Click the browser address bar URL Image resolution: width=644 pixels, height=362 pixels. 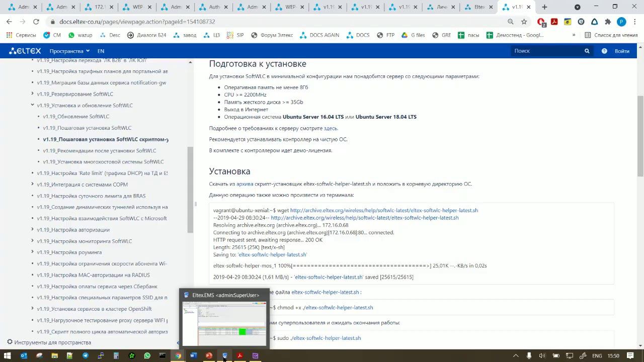(x=137, y=22)
